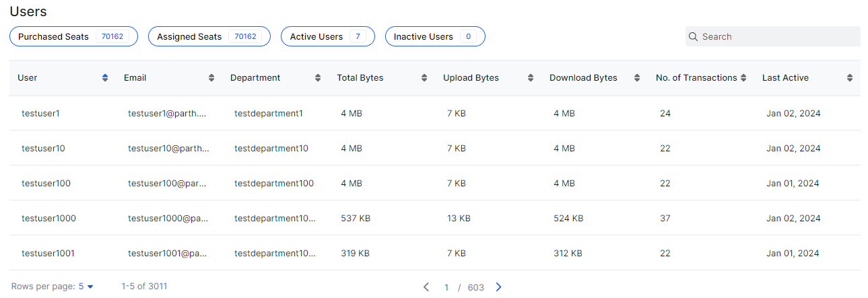This screenshot has height=298, width=868.
Task: Focus the Search input field
Action: [773, 36]
